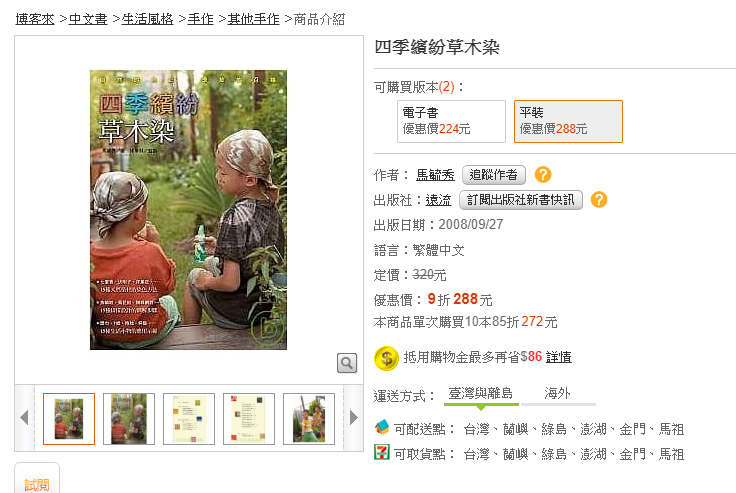Click the gold dollar coin icon

pyautogui.click(x=386, y=358)
